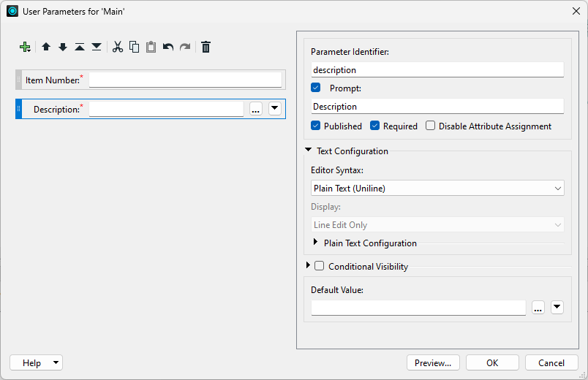Move parameter to top of list
588x380 pixels.
(80, 47)
